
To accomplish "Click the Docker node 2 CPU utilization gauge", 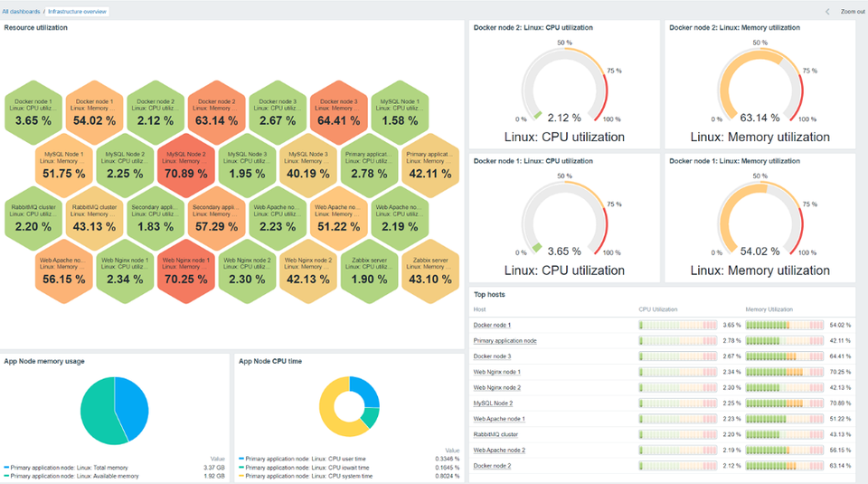I will [x=564, y=86].
